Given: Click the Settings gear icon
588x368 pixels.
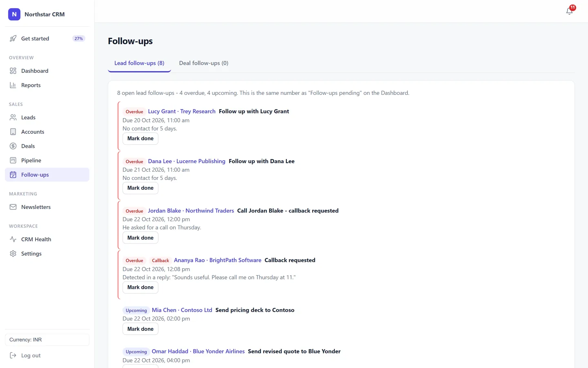Looking at the screenshot, I should tap(13, 254).
